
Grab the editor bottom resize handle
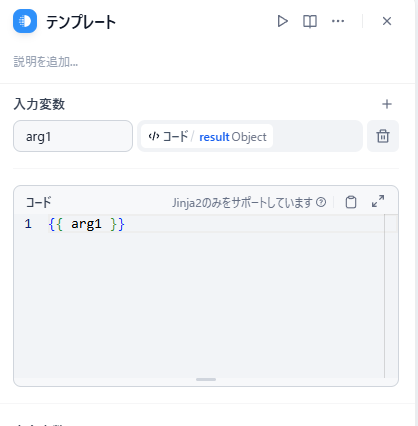[206, 379]
